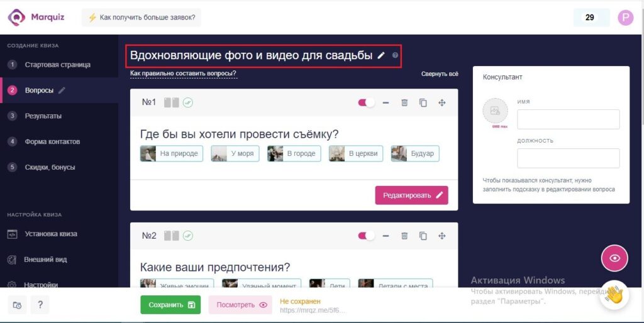The height and width of the screenshot is (323, 644).
Task: Upload consultant photo placeholder
Action: click(495, 111)
